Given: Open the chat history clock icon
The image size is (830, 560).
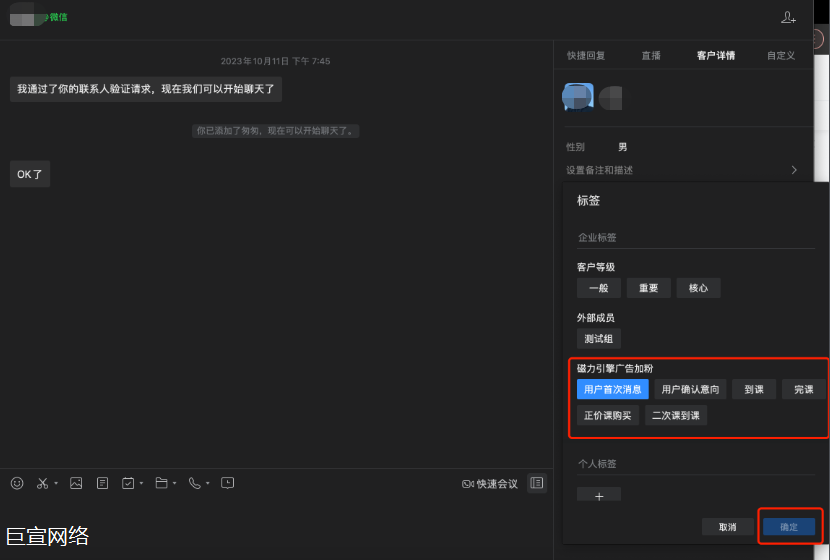Looking at the screenshot, I should [x=228, y=483].
